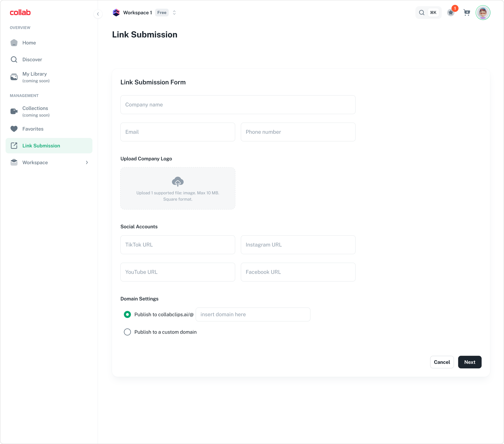Click the insert domain here field
This screenshot has width=504, height=444.
[253, 314]
